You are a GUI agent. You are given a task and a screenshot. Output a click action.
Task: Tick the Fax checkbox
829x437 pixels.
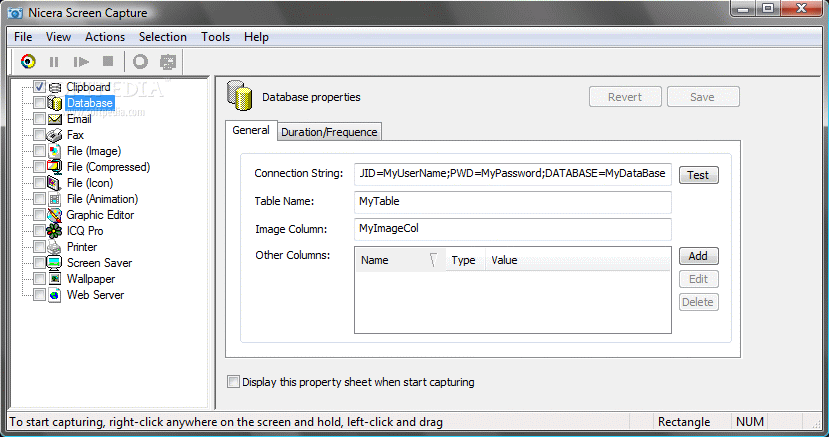click(x=40, y=135)
